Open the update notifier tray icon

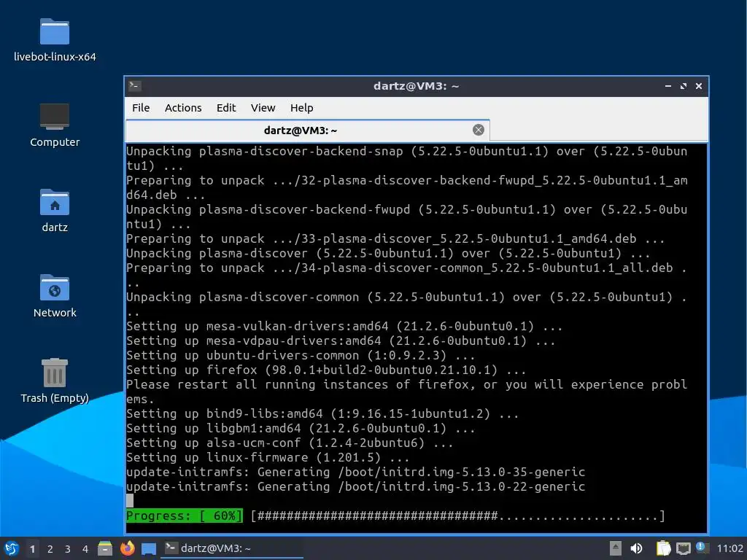click(703, 548)
